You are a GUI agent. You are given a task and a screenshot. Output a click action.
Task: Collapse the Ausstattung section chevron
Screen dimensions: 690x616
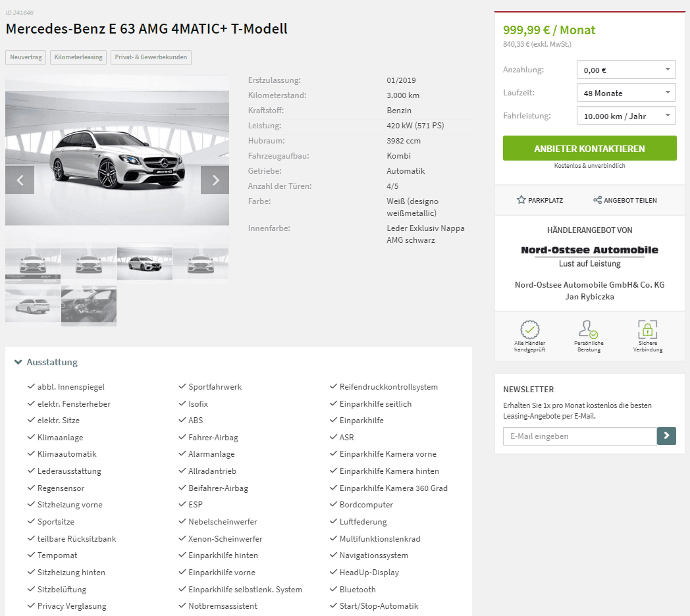[x=18, y=362]
